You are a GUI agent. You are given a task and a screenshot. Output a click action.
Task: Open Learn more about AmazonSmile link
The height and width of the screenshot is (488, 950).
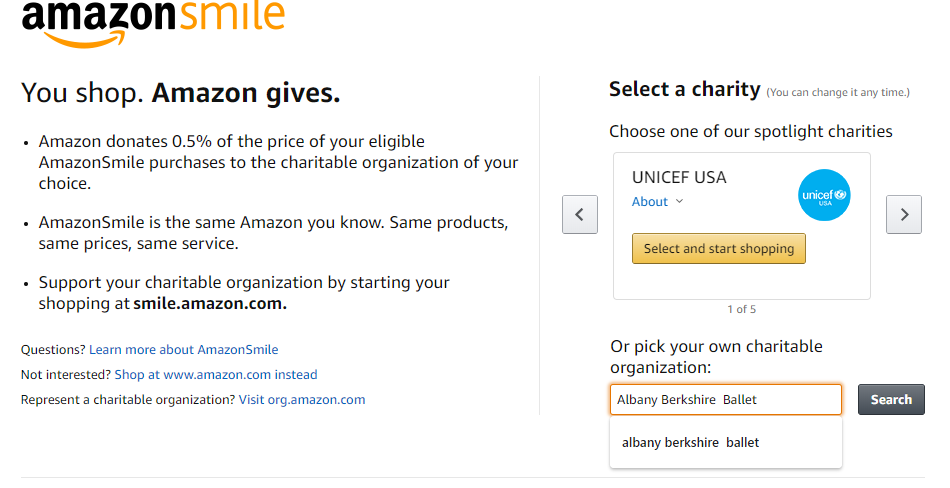coord(183,350)
